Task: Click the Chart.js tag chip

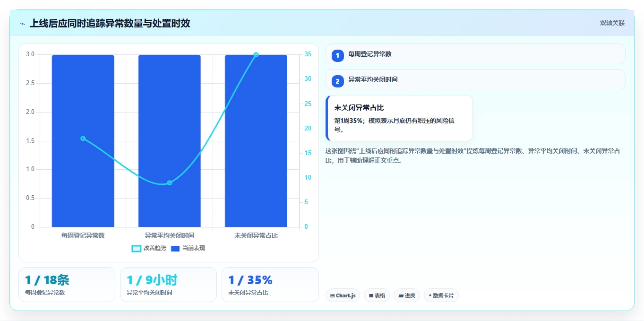Action: [x=343, y=295]
